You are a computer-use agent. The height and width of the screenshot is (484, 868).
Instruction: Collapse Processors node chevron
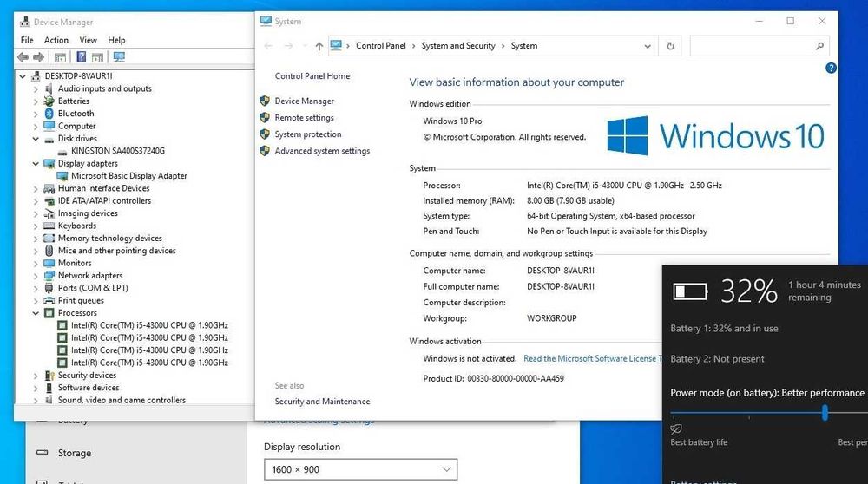coord(36,313)
